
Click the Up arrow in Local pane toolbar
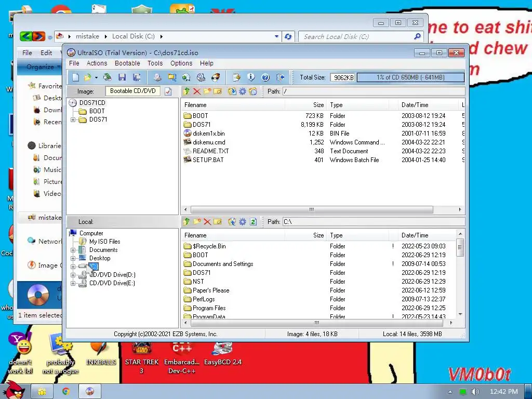(x=187, y=221)
